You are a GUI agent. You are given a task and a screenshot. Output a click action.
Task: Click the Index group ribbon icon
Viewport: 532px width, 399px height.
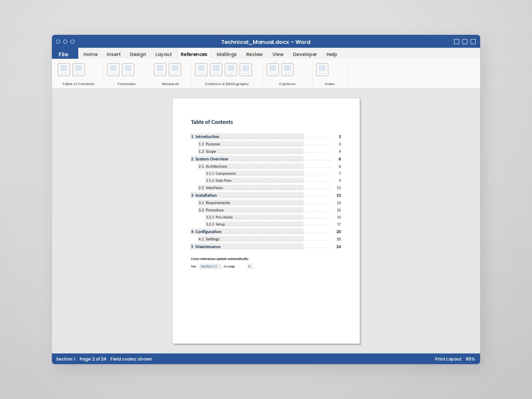pyautogui.click(x=322, y=70)
